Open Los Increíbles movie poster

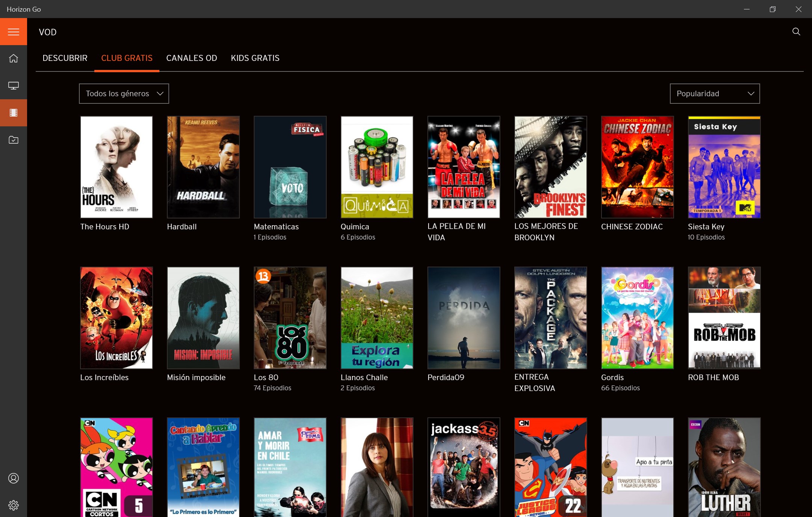[117, 318]
